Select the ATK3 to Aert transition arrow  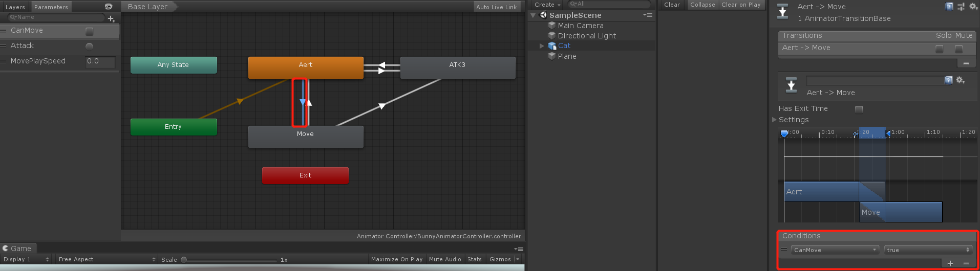382,65
